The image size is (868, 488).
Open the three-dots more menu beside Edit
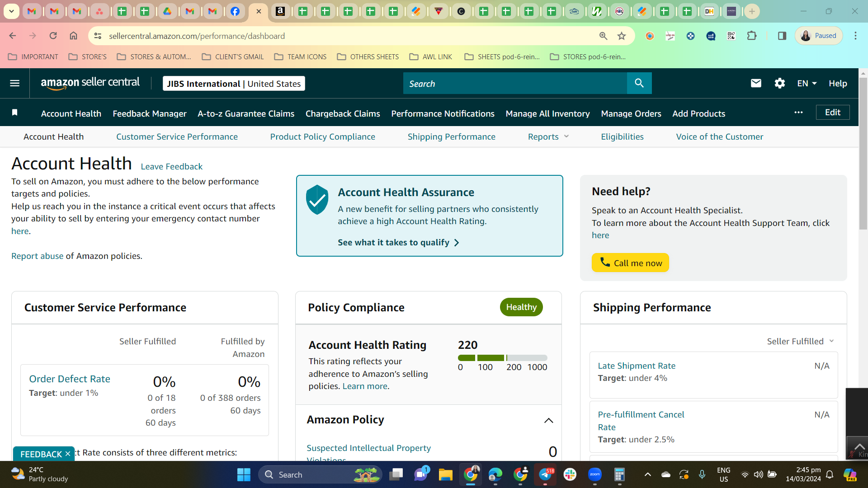point(798,113)
